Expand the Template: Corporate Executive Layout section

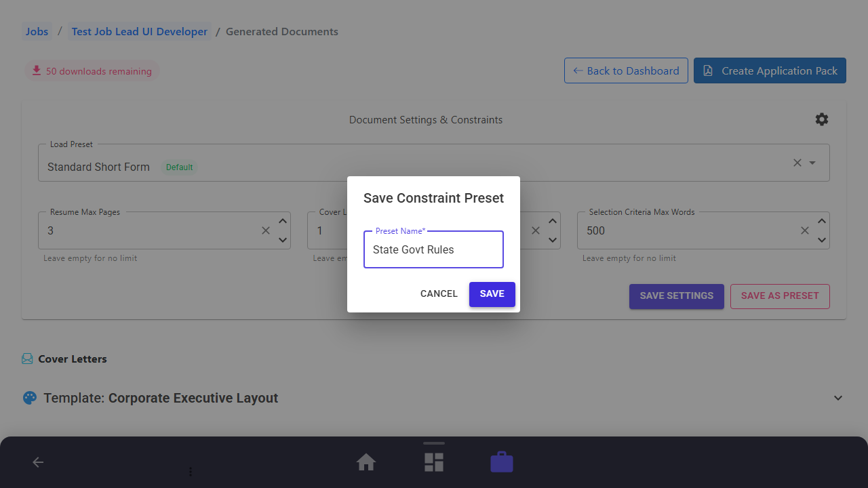[x=838, y=398]
